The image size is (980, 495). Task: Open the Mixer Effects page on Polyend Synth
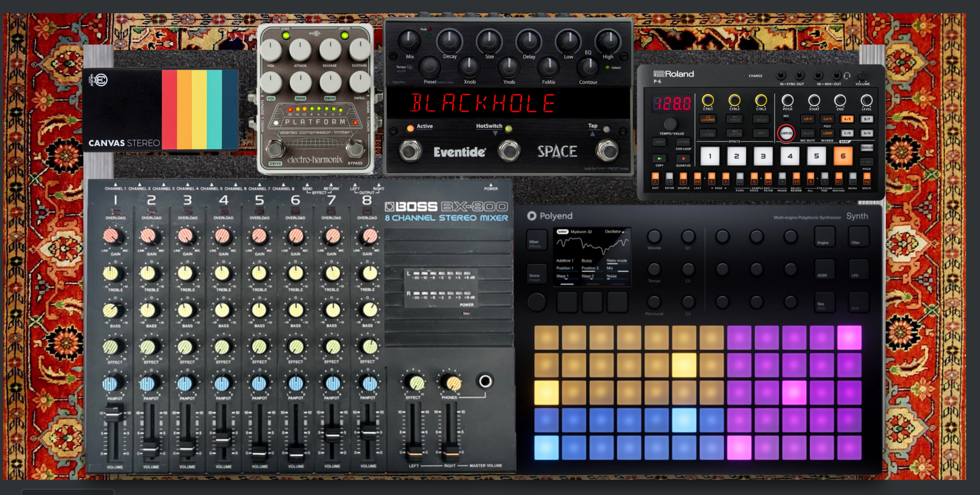[536, 240]
